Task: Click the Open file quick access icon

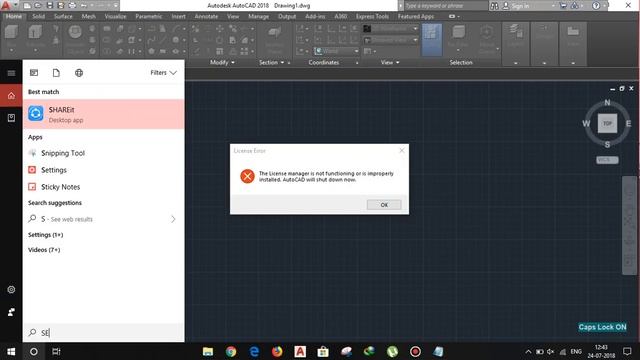Action: [x=38, y=6]
